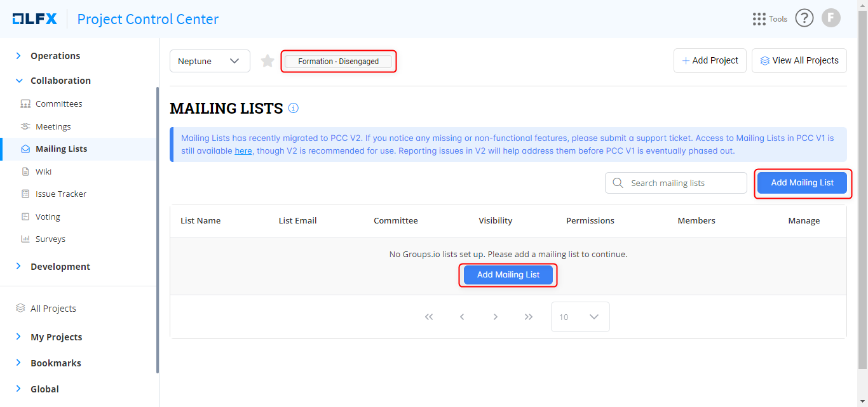The image size is (868, 407).
Task: Go to first page of results
Action: (x=429, y=317)
